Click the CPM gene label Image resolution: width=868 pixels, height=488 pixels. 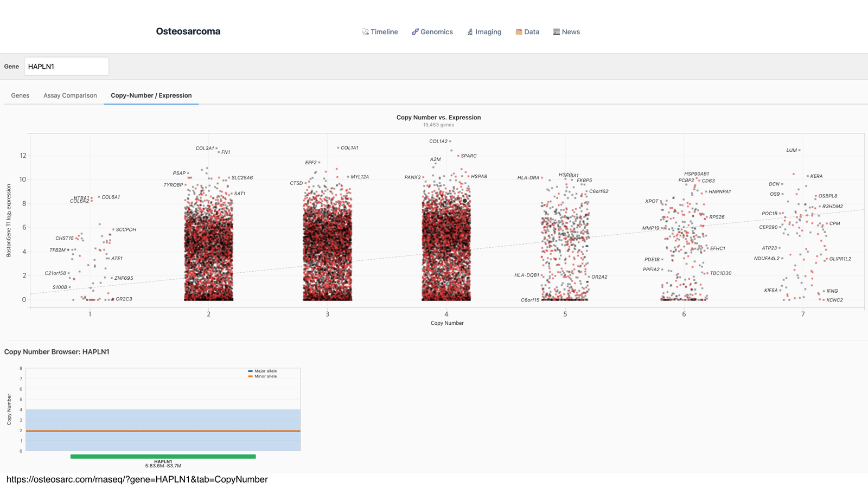835,223
